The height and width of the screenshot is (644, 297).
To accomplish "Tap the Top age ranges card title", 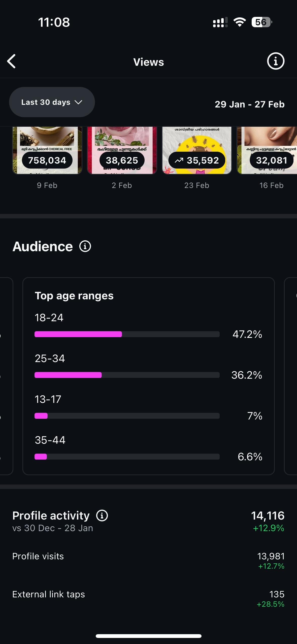I will click(x=74, y=296).
